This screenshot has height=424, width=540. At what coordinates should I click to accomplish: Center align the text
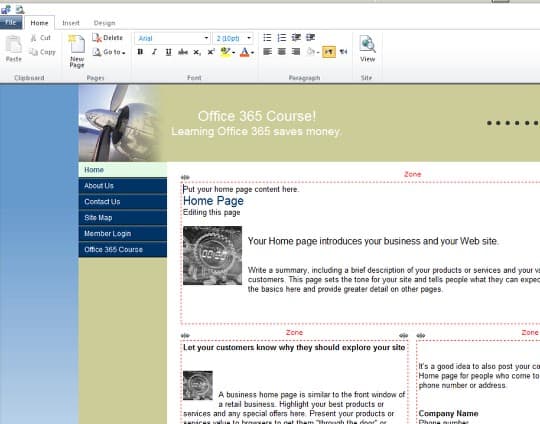click(x=282, y=52)
